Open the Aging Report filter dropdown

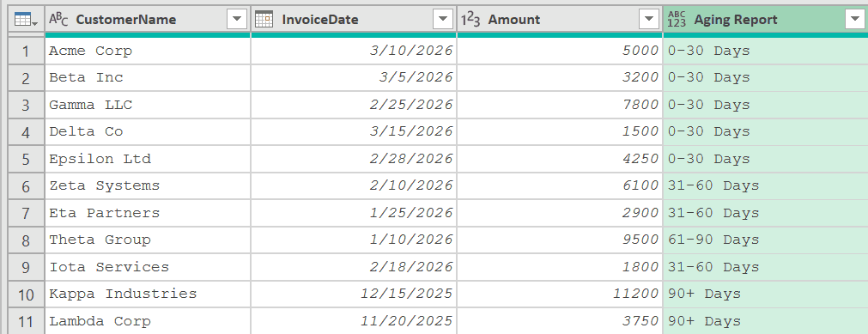click(x=855, y=20)
